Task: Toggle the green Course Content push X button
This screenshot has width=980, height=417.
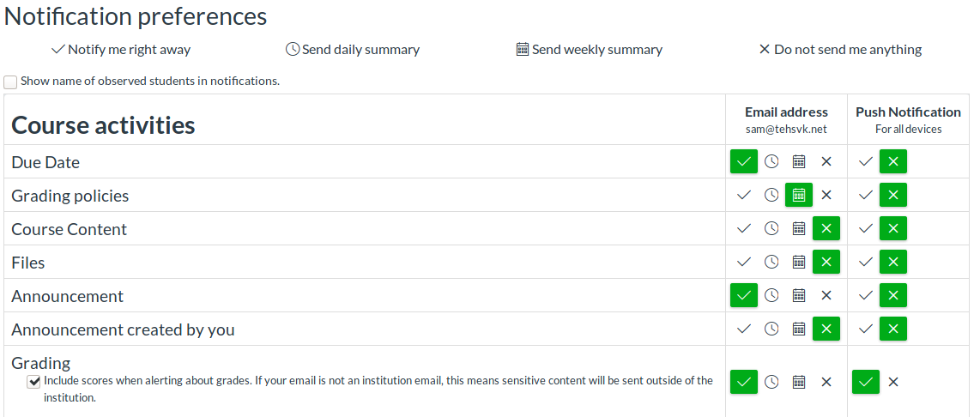Action: 893,228
